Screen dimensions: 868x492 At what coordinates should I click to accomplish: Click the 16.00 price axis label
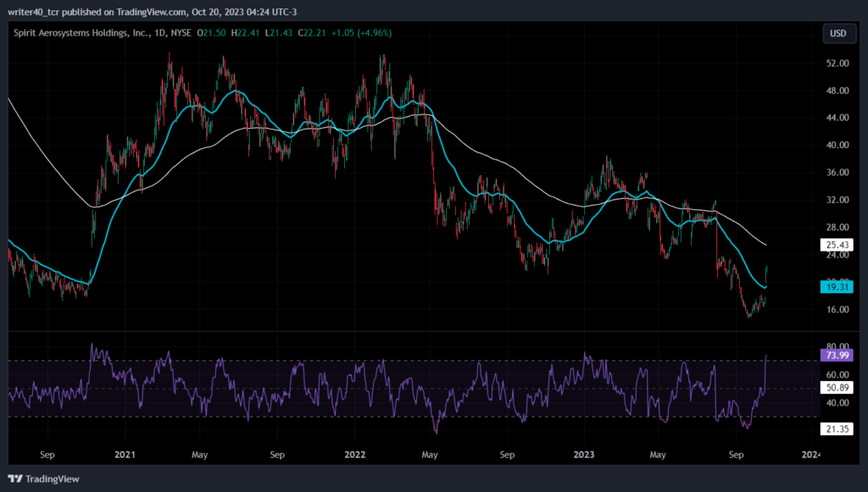(837, 310)
